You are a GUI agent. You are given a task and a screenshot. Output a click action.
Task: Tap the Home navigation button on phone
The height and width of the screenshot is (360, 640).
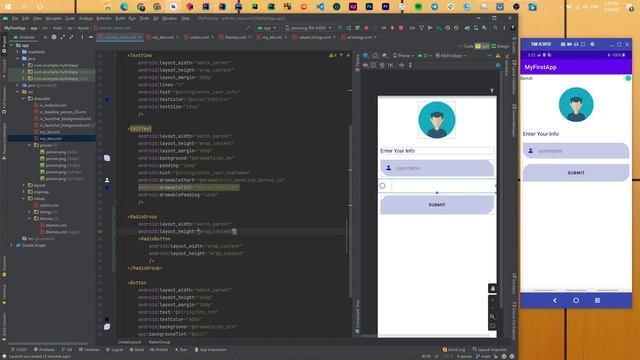point(576,300)
